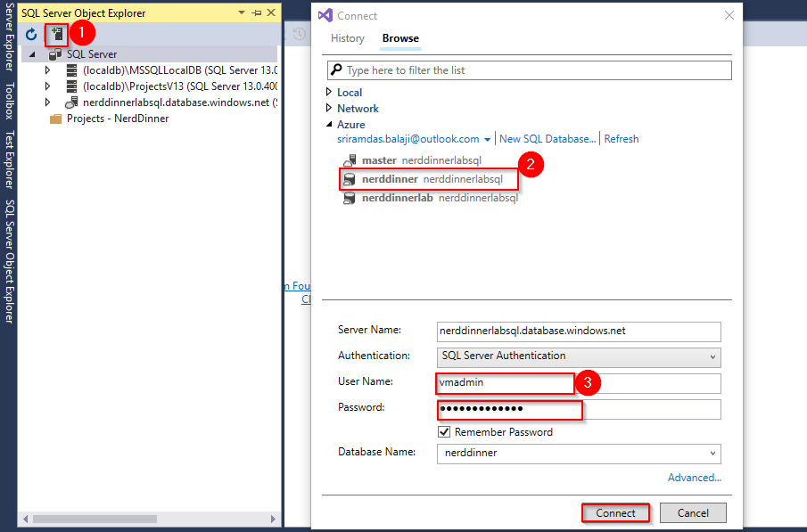Collapse the SQL Server tree node

[32, 54]
